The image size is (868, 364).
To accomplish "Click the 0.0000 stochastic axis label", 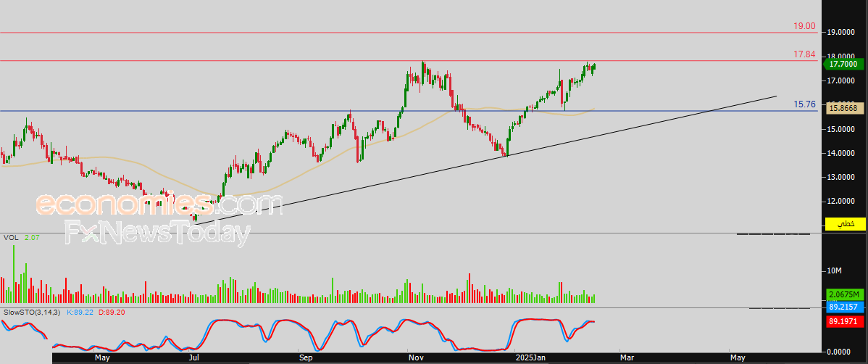I will (x=840, y=351).
